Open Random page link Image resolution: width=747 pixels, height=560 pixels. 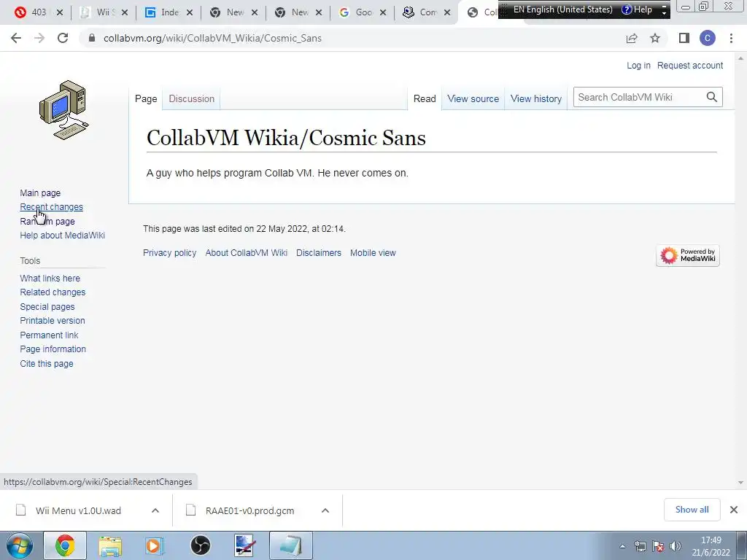tap(47, 222)
